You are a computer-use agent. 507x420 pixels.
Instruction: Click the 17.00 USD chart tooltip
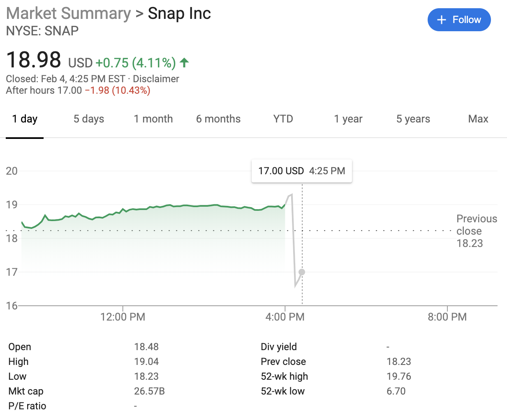(301, 171)
